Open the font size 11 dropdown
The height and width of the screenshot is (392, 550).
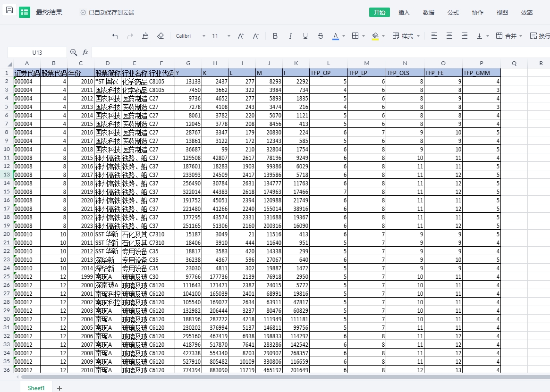pos(221,36)
